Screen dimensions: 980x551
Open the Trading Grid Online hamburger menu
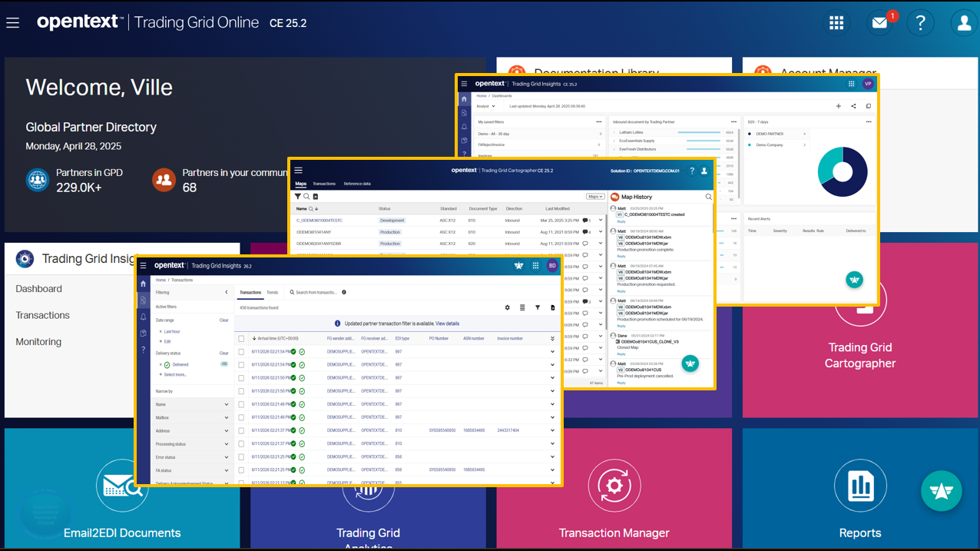click(13, 22)
